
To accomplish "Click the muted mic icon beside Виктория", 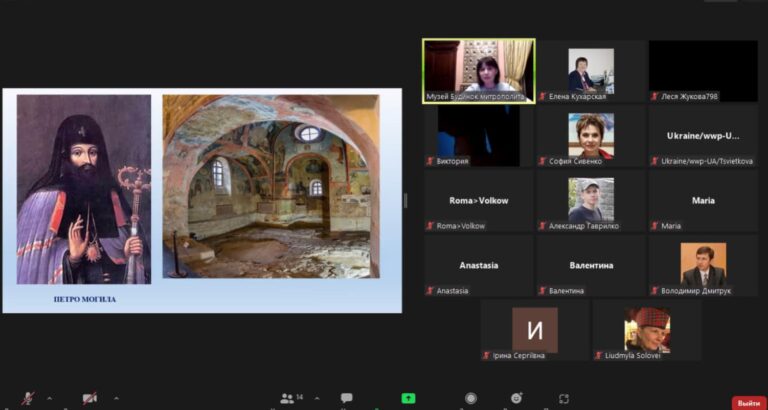I will (x=430, y=161).
